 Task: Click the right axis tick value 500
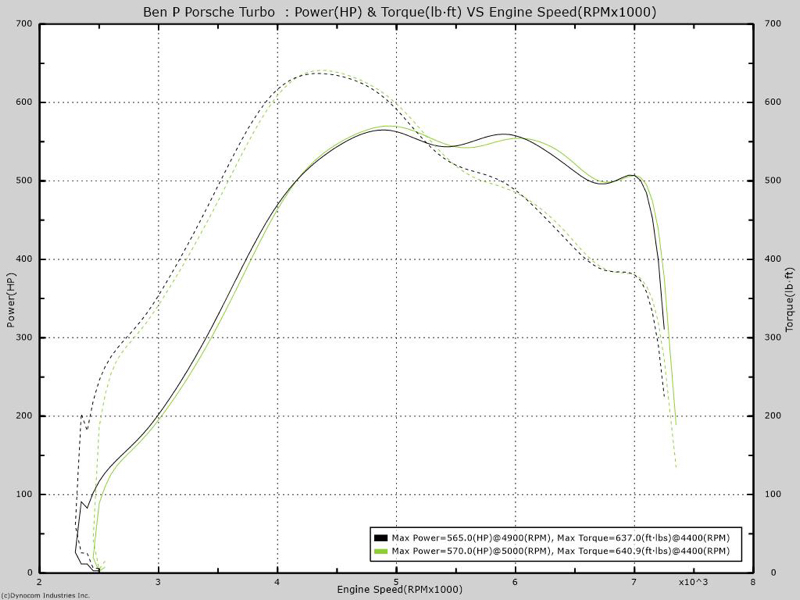click(x=773, y=181)
